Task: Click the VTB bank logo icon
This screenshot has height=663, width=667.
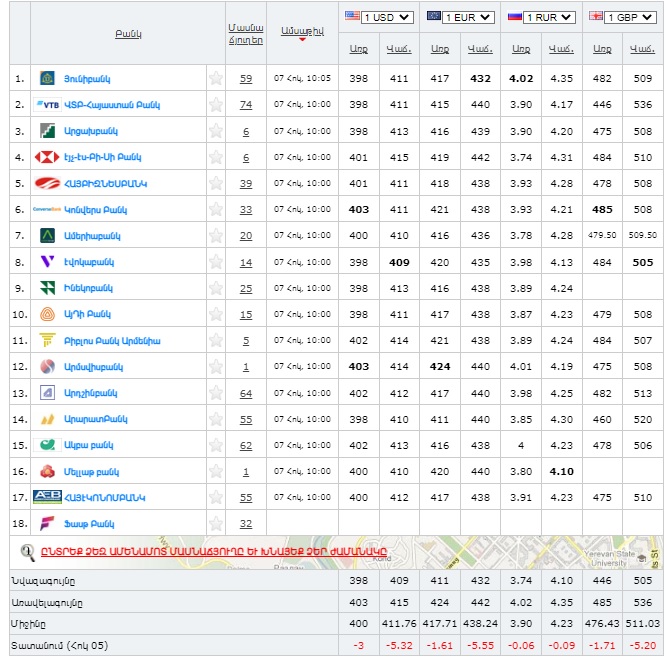Action: coord(47,104)
